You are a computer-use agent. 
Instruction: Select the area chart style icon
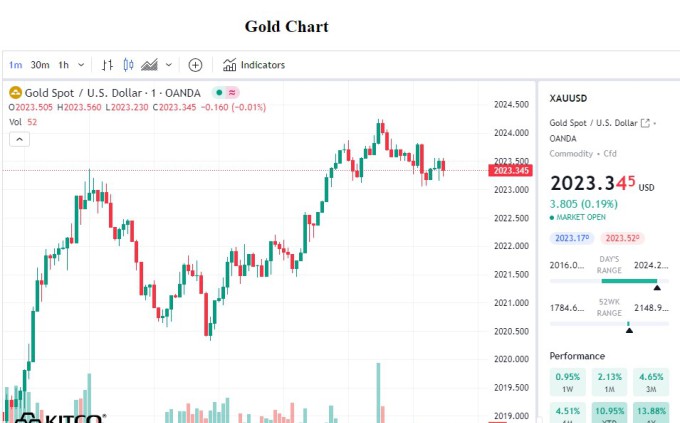149,65
